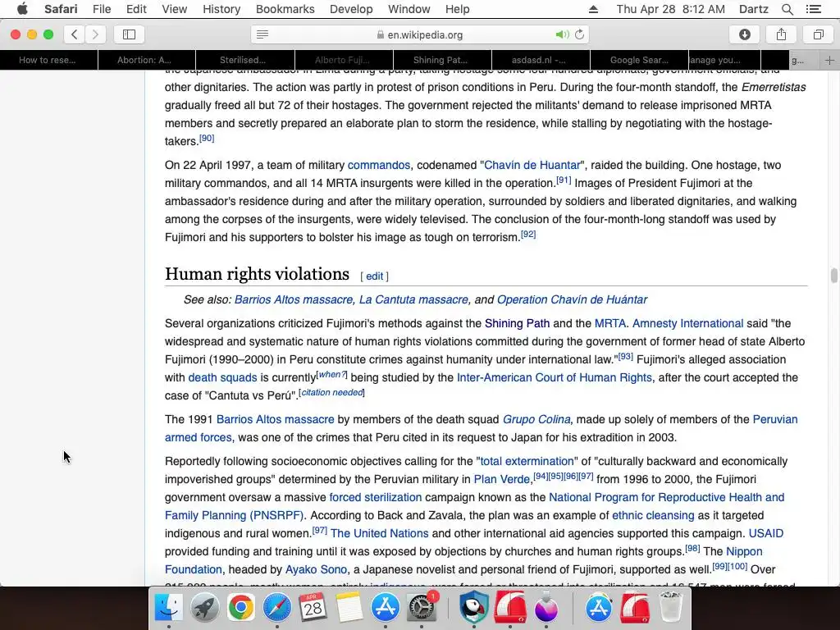This screenshot has width=840, height=630.
Task: Launch Launchpad from the Dock
Action: [x=204, y=608]
